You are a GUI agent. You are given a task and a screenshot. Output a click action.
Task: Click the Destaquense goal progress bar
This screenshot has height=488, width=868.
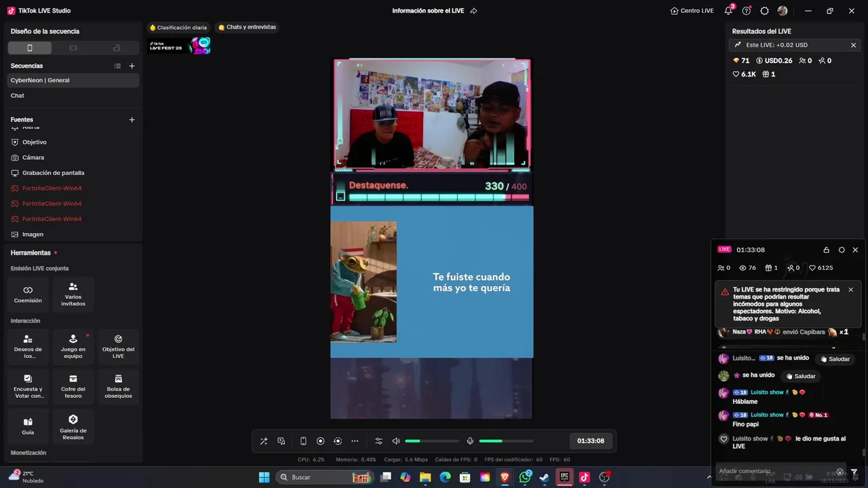click(439, 197)
